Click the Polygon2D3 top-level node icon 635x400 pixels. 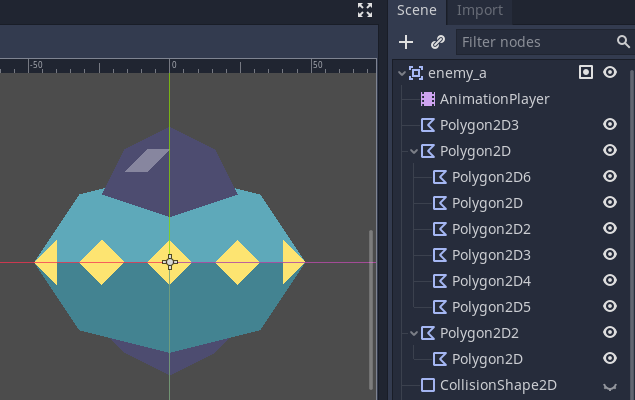click(428, 125)
